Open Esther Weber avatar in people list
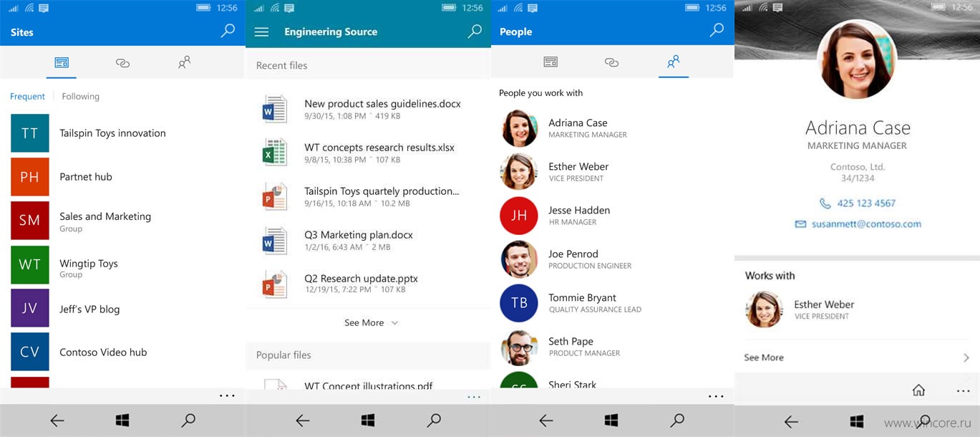 click(x=519, y=172)
